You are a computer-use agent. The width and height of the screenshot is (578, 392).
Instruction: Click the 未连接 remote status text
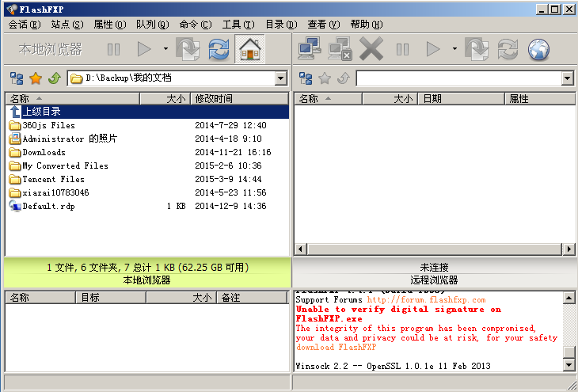coord(434,267)
